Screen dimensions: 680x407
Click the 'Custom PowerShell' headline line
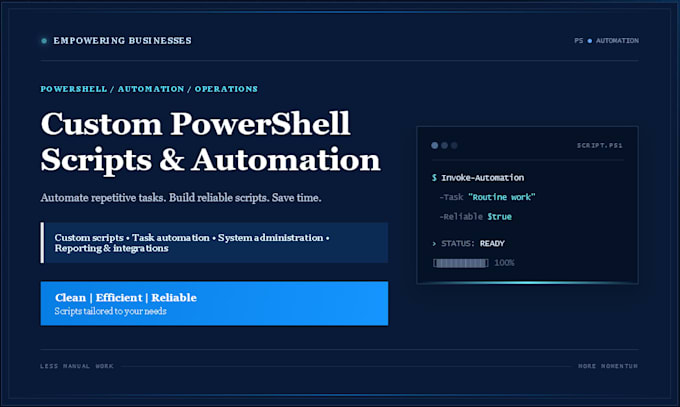[x=195, y=124]
